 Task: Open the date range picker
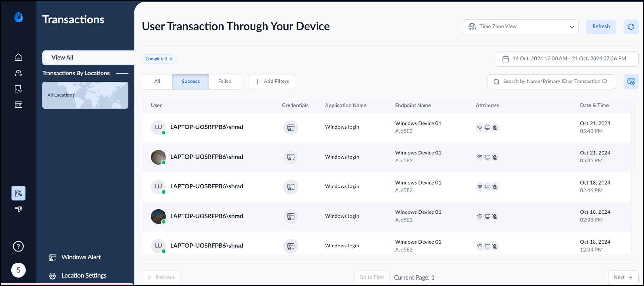(567, 59)
